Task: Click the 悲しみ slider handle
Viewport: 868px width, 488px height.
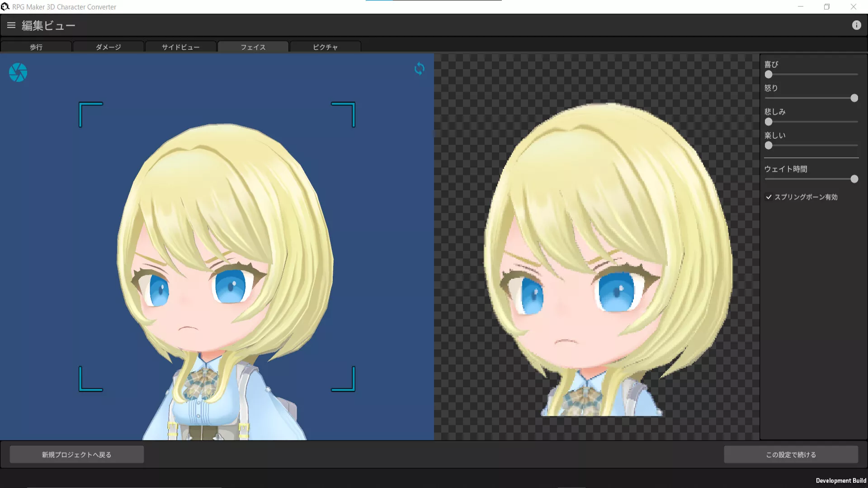Action: [769, 122]
